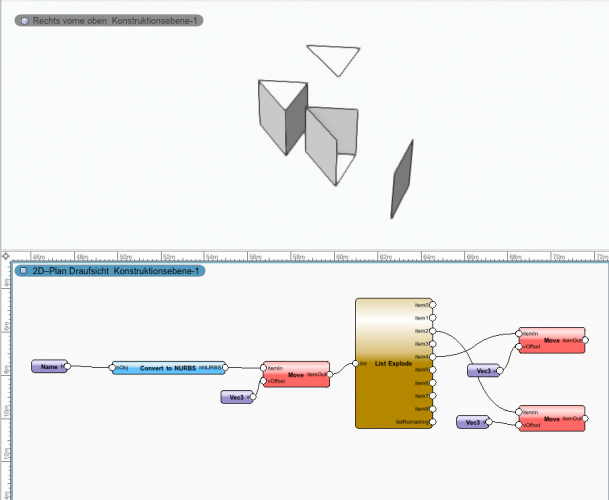
Task: Select the bottom-right Vec3 node
Action: point(473,423)
